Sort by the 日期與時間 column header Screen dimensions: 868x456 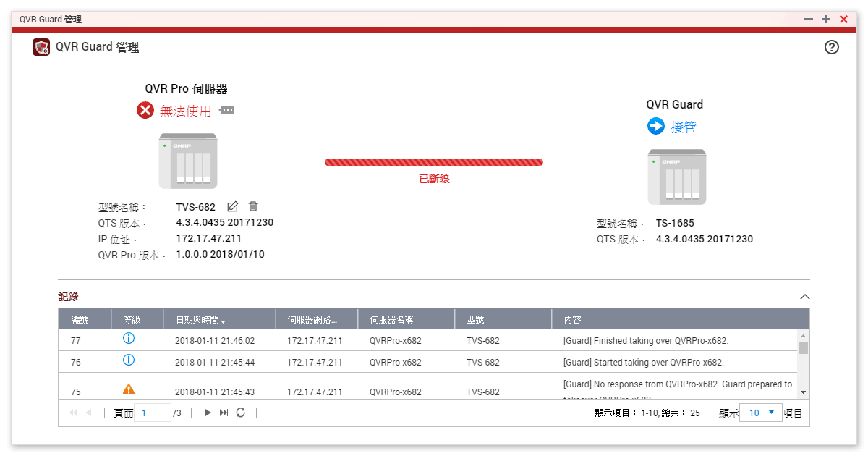195,319
